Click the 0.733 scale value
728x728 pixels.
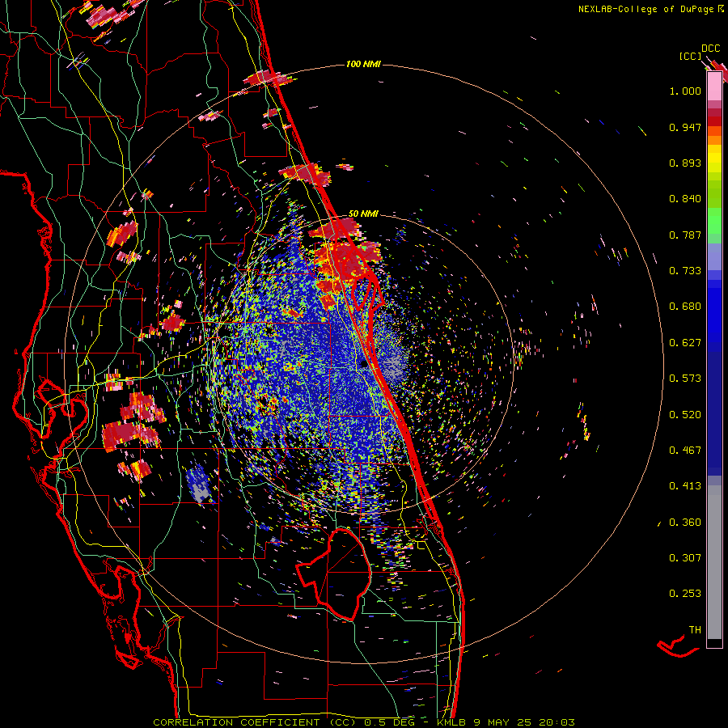pos(685,271)
